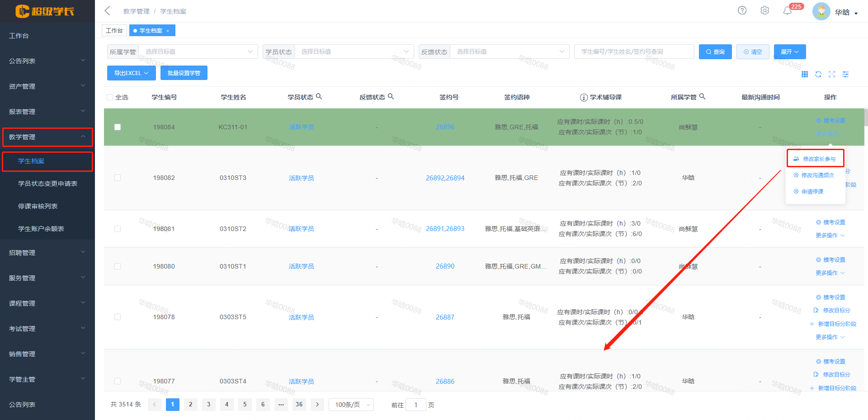Refresh the student list table
868x420 pixels.
pos(818,74)
